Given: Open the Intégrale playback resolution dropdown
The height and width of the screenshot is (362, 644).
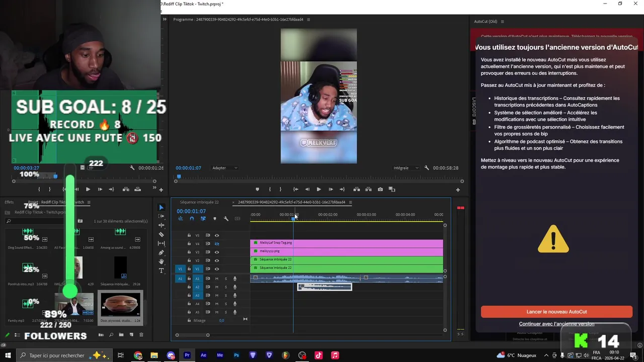Looking at the screenshot, I should [x=406, y=168].
